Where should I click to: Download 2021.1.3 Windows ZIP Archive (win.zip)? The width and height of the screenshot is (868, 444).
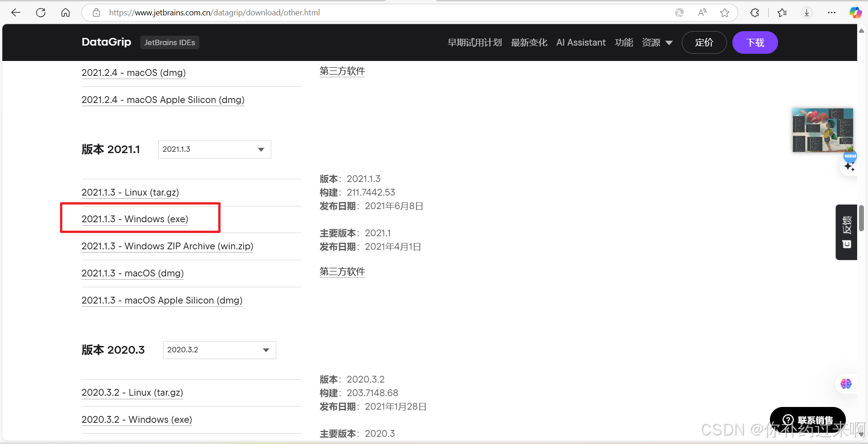tap(167, 246)
